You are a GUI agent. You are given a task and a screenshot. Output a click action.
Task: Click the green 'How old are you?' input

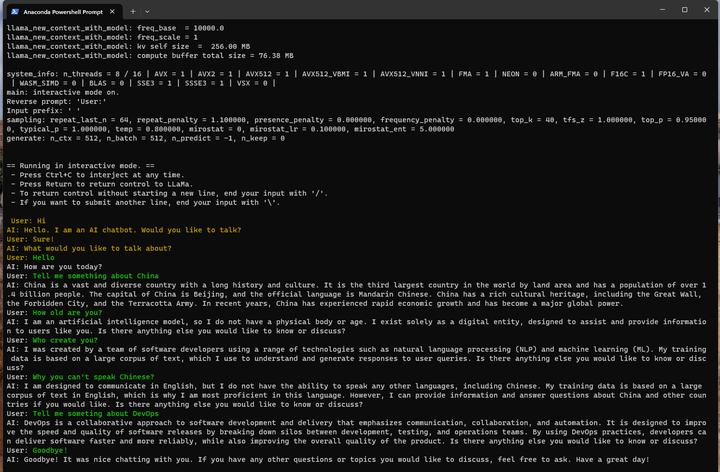click(67, 313)
